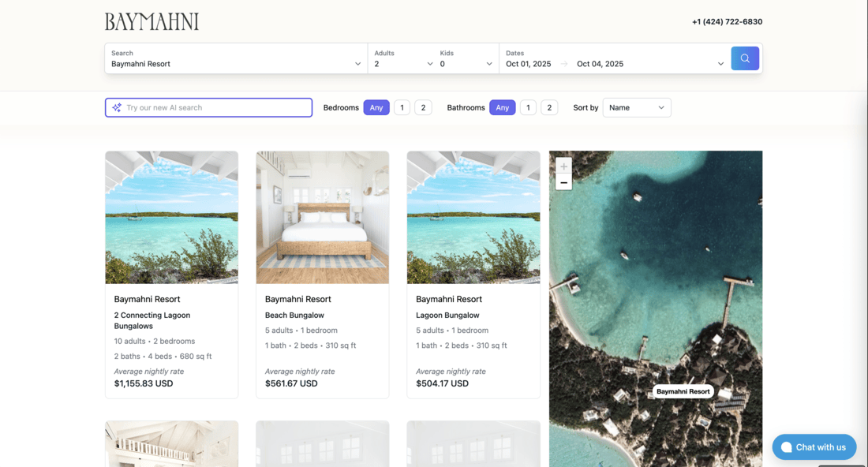Filter by 1 bedroom

[402, 108]
